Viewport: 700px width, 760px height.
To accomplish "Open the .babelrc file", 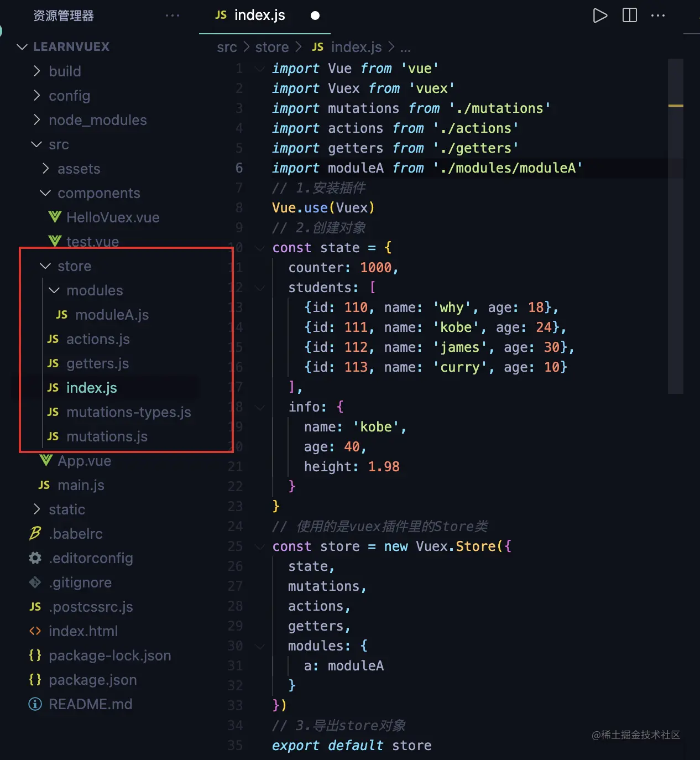I will point(76,534).
